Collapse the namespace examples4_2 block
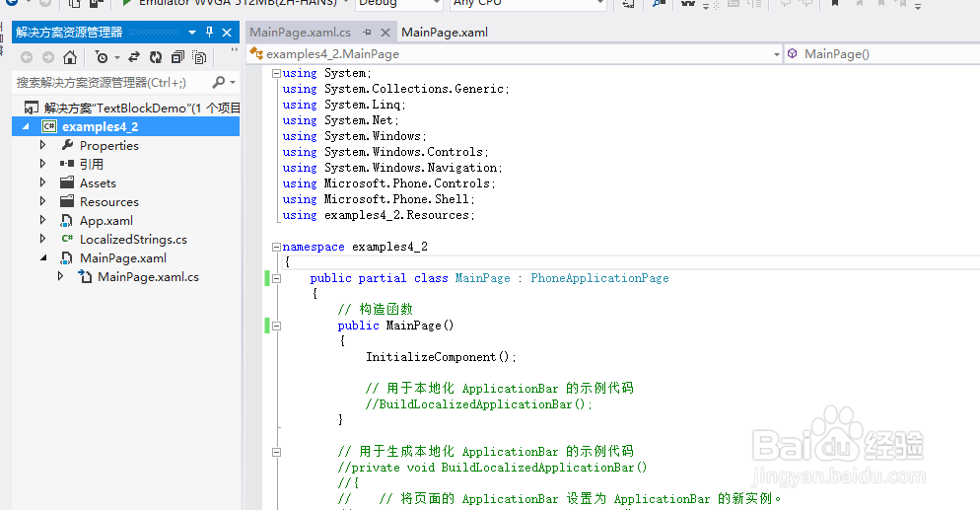Image resolution: width=980 pixels, height=510 pixels. pyautogui.click(x=276, y=247)
